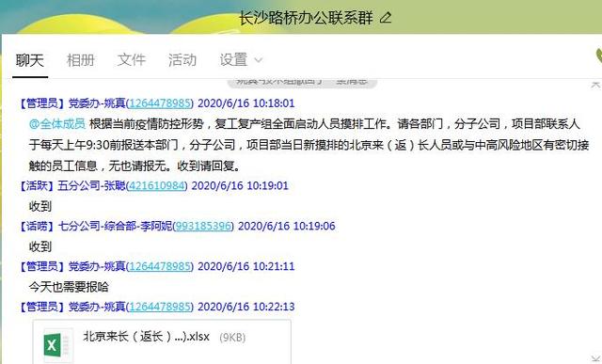This screenshot has height=364, width=602.
Task: Switch to the 活动 tab
Action: pyautogui.click(x=182, y=60)
